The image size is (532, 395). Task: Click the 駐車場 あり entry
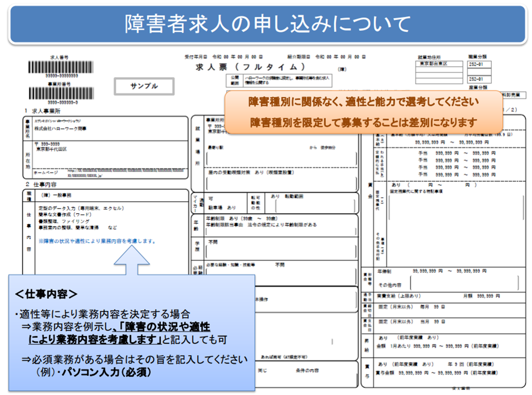[222, 207]
